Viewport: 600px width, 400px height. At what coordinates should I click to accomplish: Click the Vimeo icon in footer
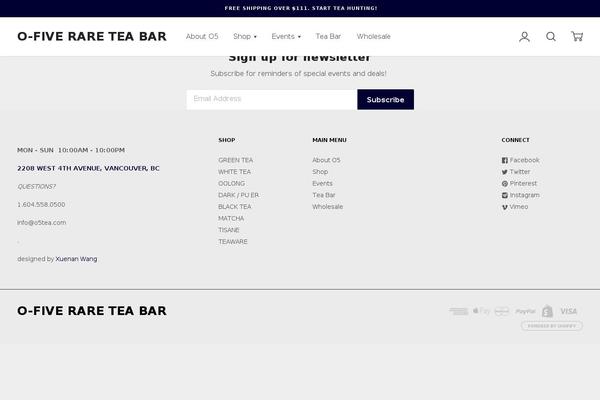click(x=505, y=207)
